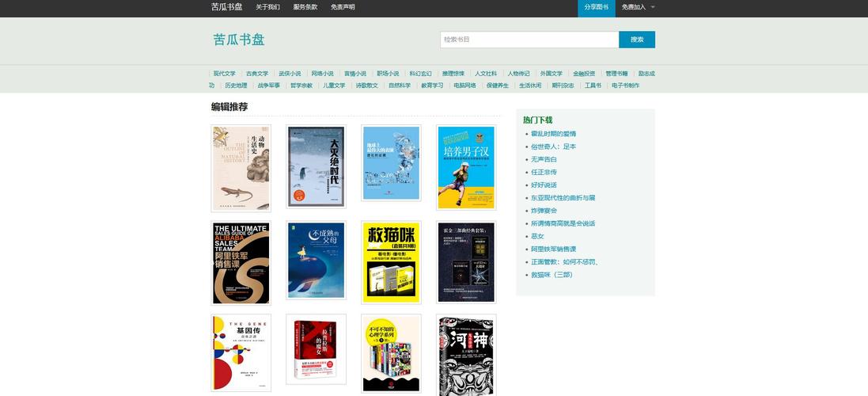Click the 分享图书 tab in the top bar
Image resolution: width=868 pixels, height=396 pixels.
point(596,8)
